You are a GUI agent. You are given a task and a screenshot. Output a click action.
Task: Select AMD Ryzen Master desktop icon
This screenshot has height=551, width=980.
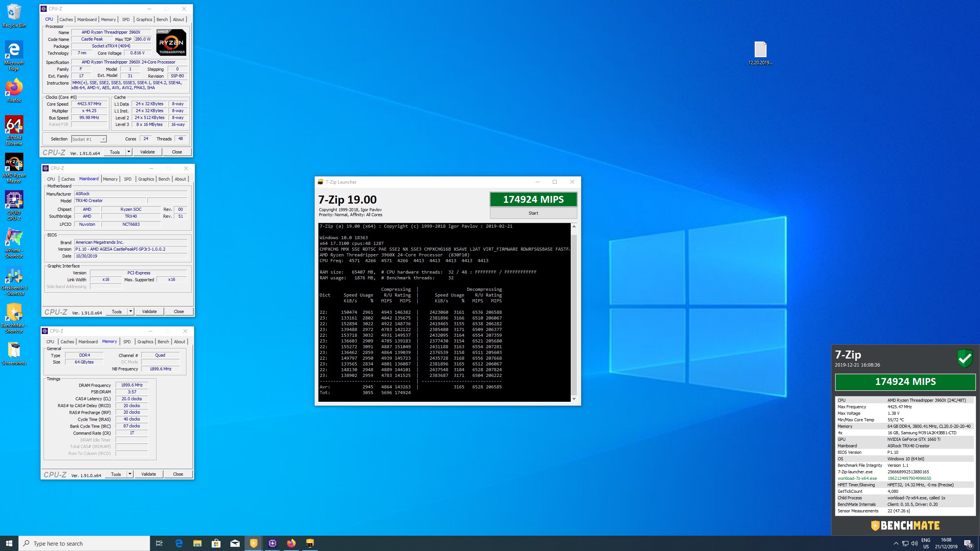pyautogui.click(x=14, y=168)
